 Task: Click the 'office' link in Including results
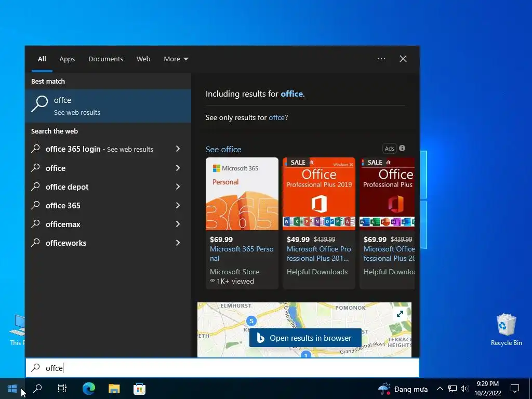291,94
